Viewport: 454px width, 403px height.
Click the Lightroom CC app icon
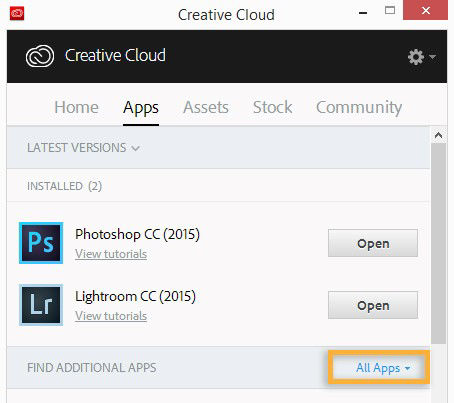41,305
